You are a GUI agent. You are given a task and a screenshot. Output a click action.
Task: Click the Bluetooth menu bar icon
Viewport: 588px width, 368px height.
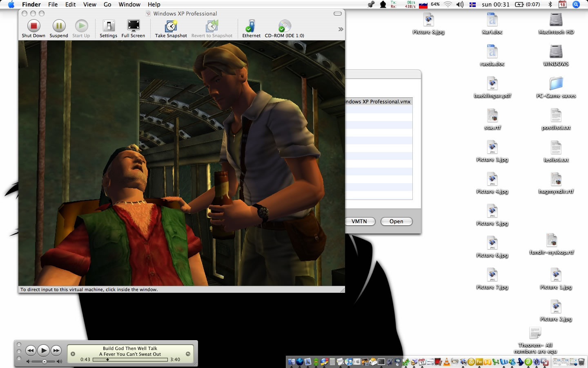[x=550, y=4]
